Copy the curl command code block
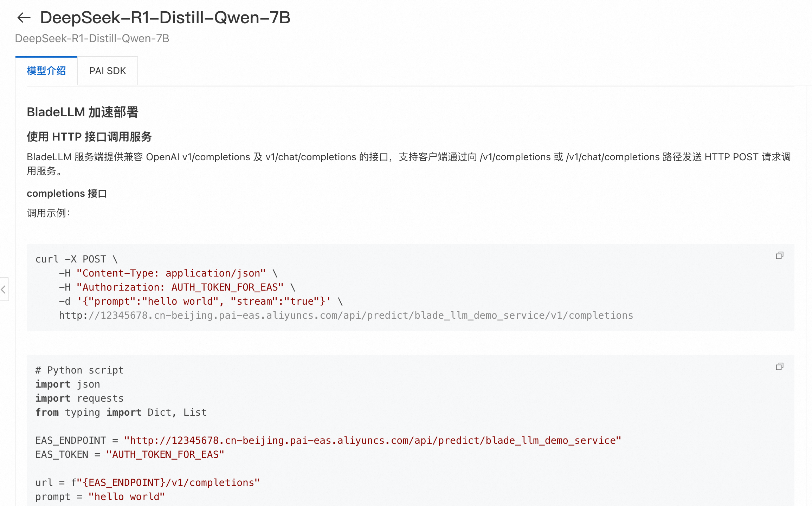 780,255
